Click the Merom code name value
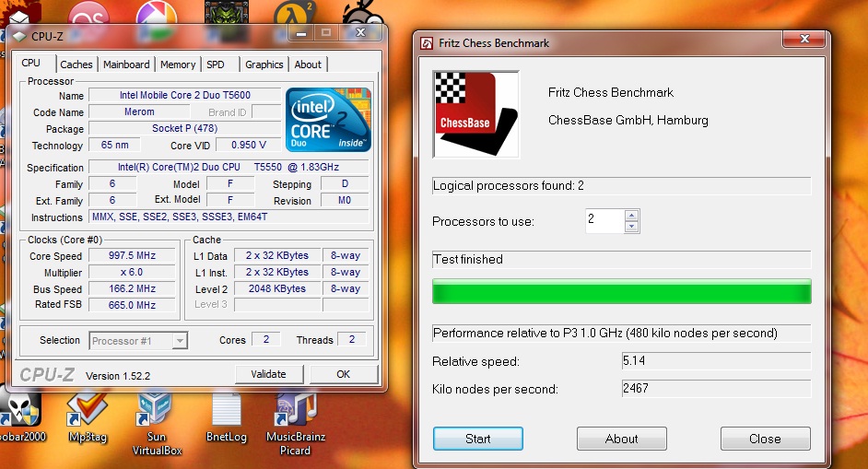 point(139,111)
